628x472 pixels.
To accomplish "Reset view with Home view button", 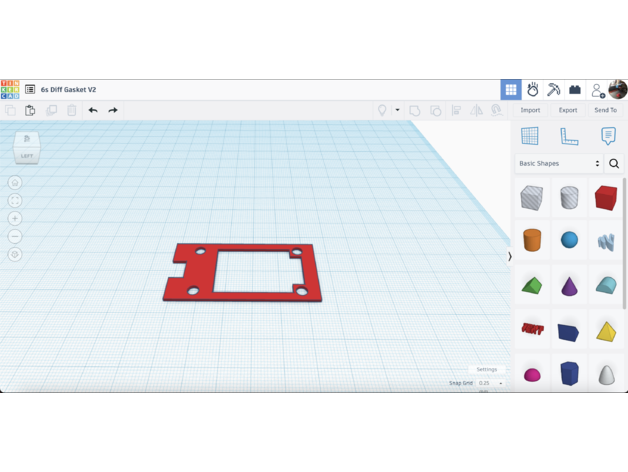I will 15,182.
